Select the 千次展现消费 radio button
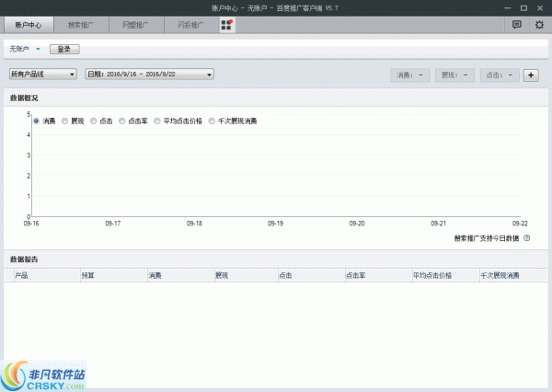 (212, 121)
